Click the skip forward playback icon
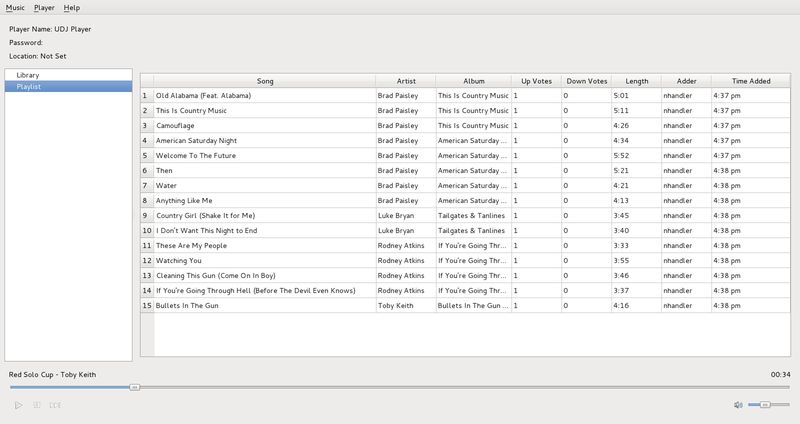Screen dimensions: 800x424 click(55, 405)
